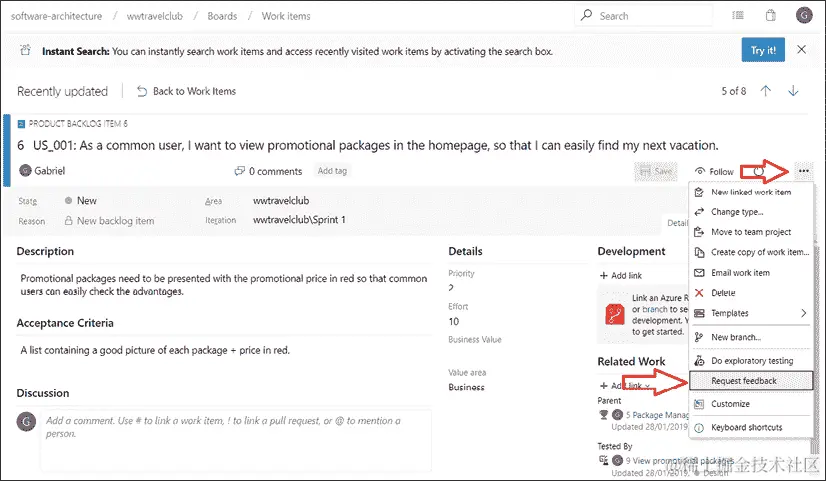Refresh the work item
Image resolution: width=826 pixels, height=481 pixels.
760,171
